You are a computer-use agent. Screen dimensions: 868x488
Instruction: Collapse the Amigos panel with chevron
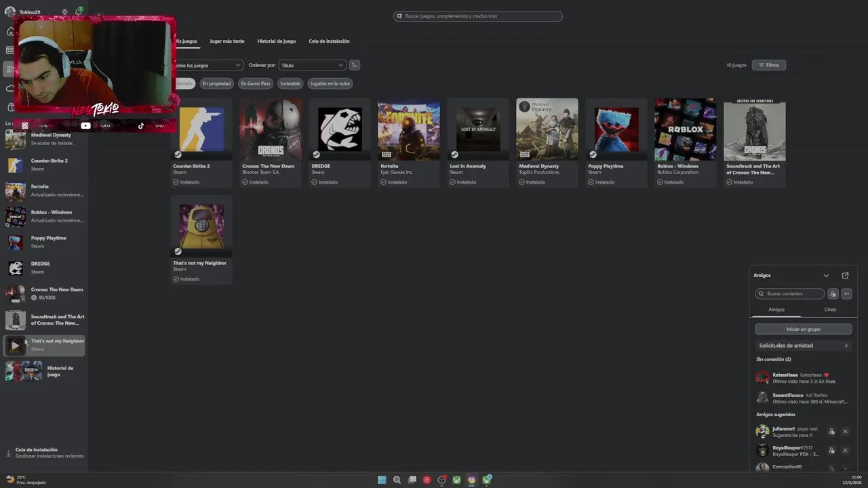click(826, 275)
